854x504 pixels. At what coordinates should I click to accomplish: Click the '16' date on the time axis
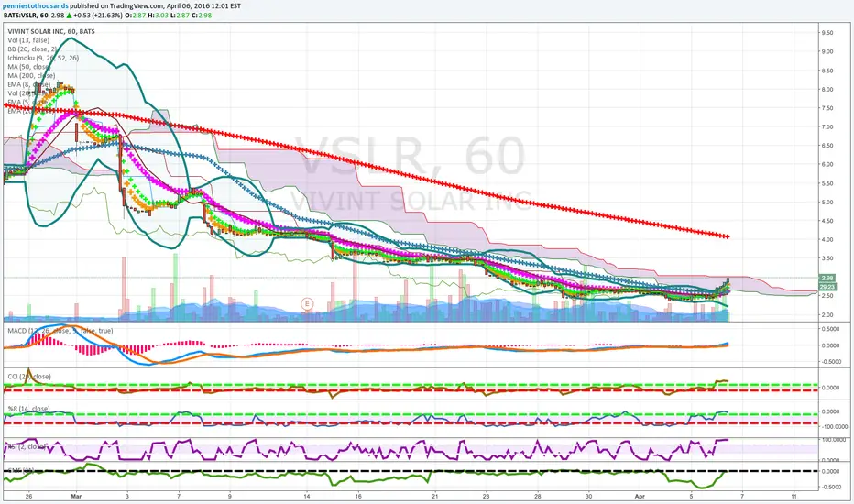[358, 497]
